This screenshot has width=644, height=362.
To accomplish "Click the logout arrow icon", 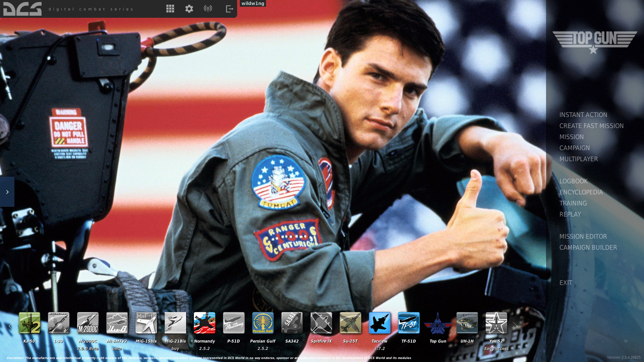I will click(229, 9).
